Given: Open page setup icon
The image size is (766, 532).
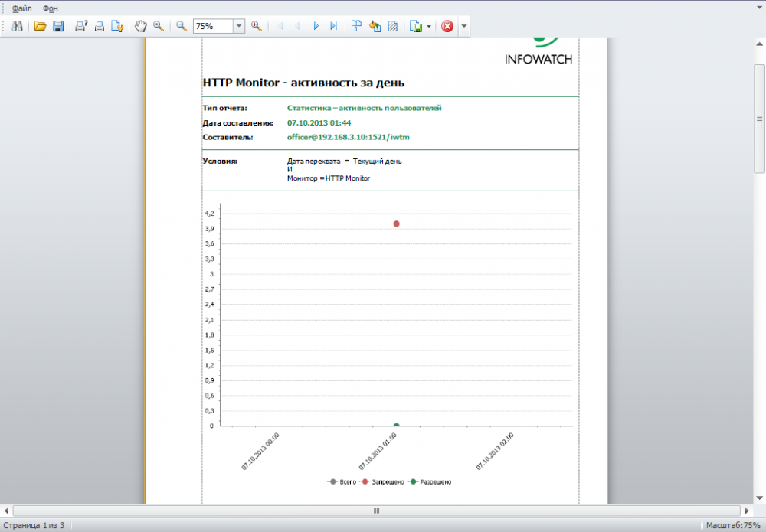Looking at the screenshot, I should pyautogui.click(x=117, y=26).
